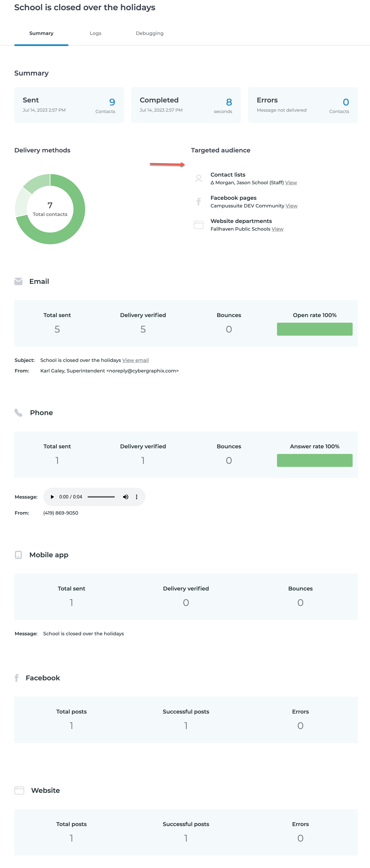Open the View email link
The image size is (370, 868).
[x=135, y=360]
